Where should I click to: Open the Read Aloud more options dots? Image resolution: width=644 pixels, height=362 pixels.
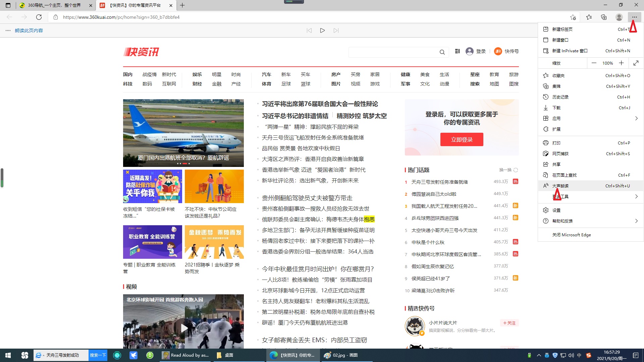(8, 31)
